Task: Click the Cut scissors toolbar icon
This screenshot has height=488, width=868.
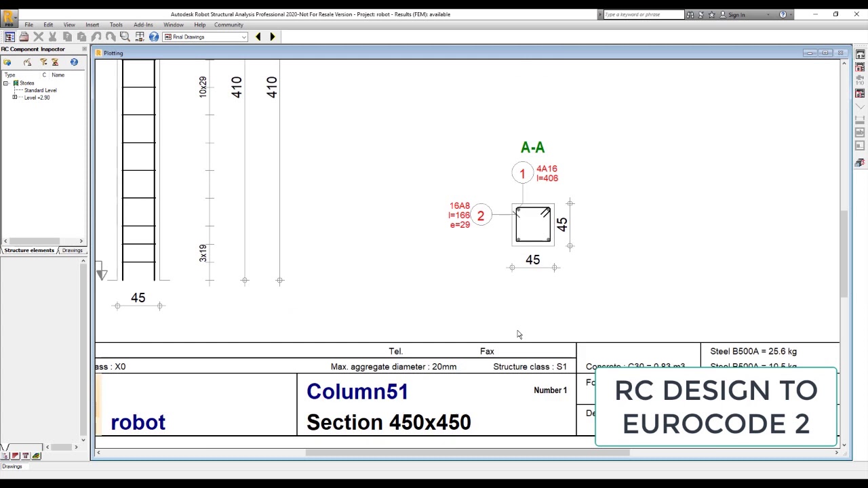Action: (53, 37)
